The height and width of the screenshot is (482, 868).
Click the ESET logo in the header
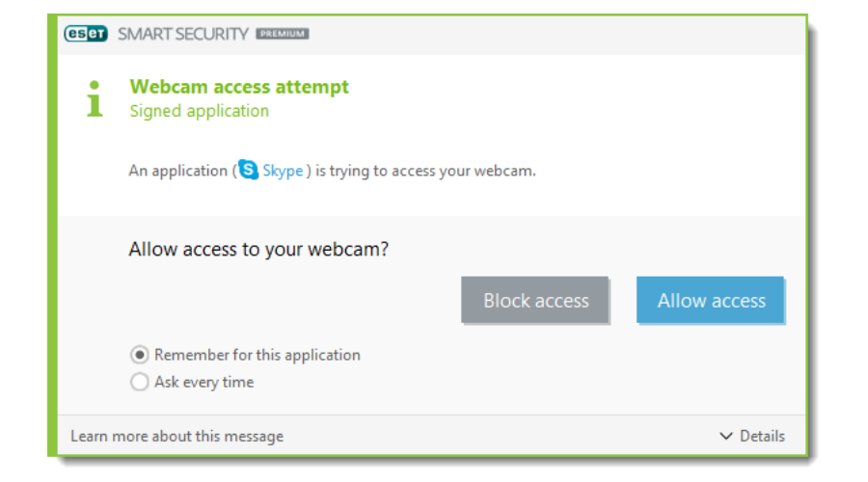click(x=87, y=34)
